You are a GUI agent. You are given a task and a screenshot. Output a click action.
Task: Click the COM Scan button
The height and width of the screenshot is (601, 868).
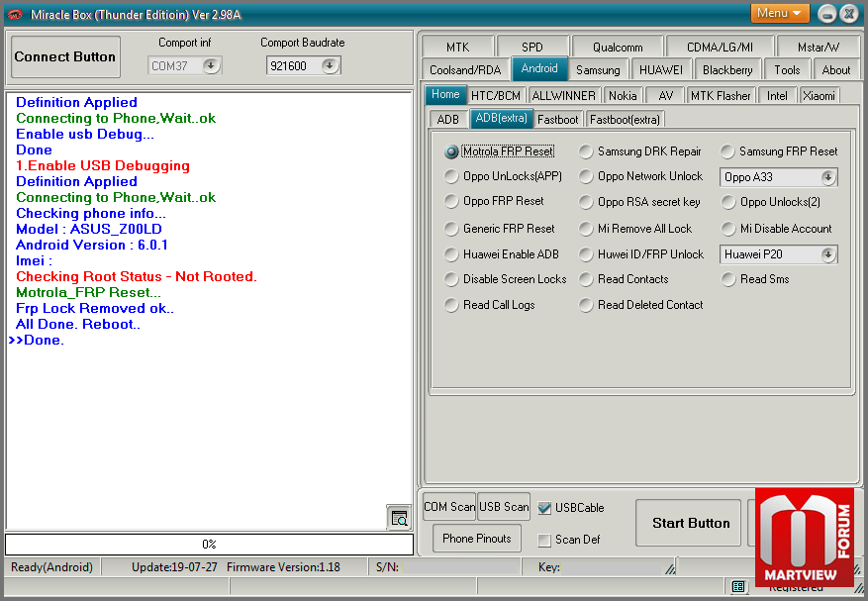[x=449, y=507]
